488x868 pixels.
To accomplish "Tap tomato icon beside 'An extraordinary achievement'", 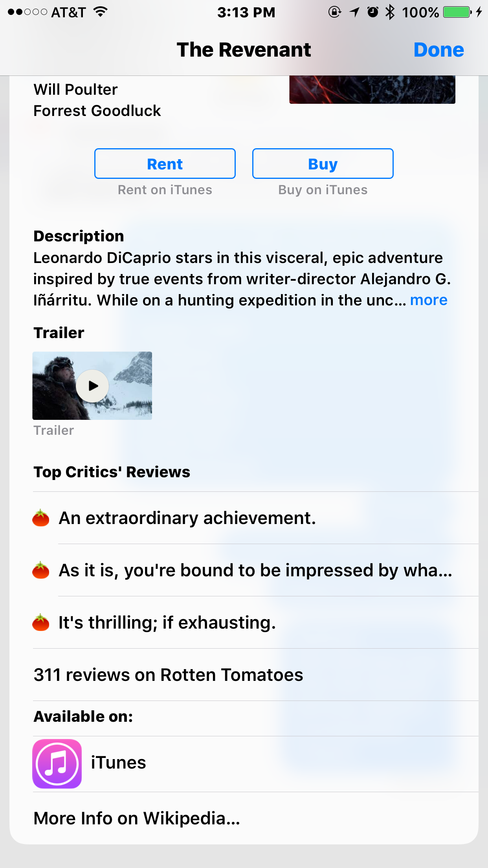I will coord(41,518).
